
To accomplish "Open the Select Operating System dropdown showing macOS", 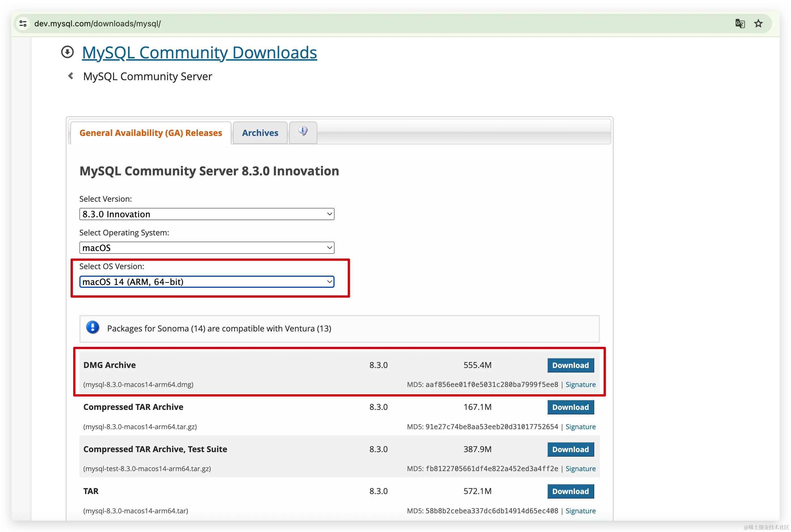I will (207, 248).
